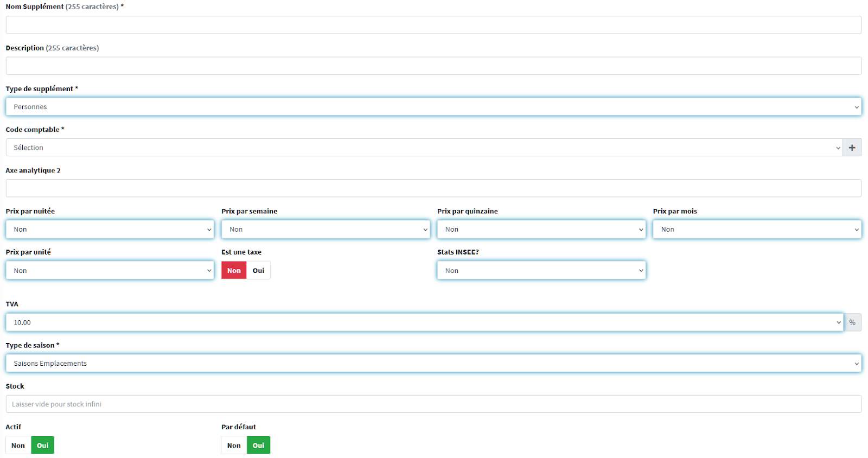The width and height of the screenshot is (868, 458).
Task: Open the Stats INSEE dropdown
Action: (x=541, y=270)
